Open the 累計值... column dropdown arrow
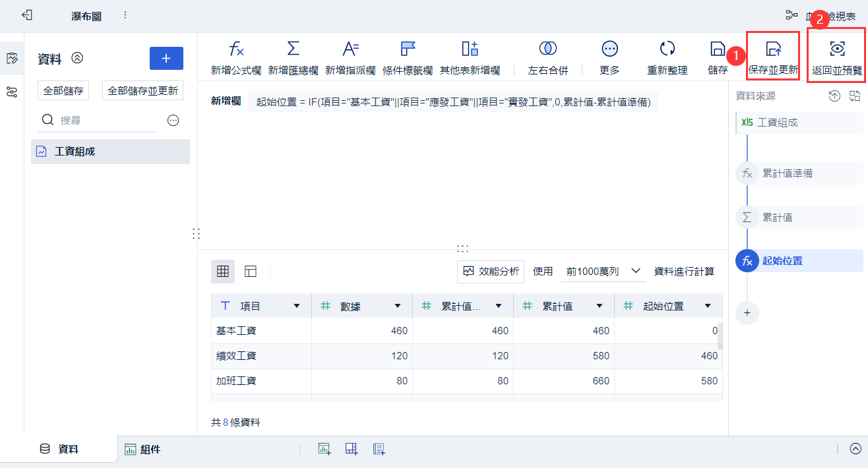 point(499,306)
